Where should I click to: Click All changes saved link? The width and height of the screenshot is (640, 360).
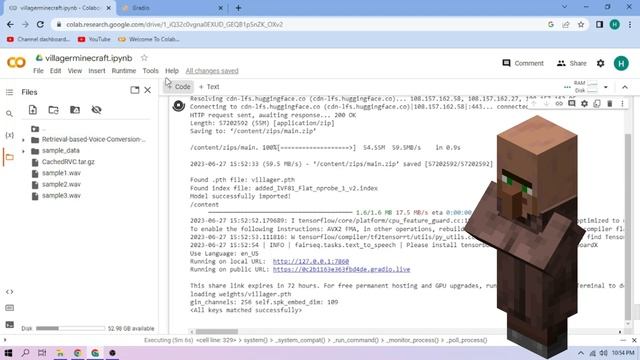[212, 71]
